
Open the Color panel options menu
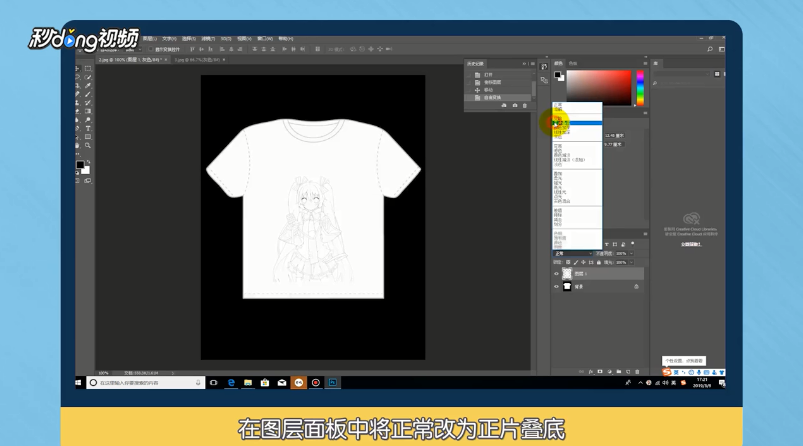pos(645,63)
